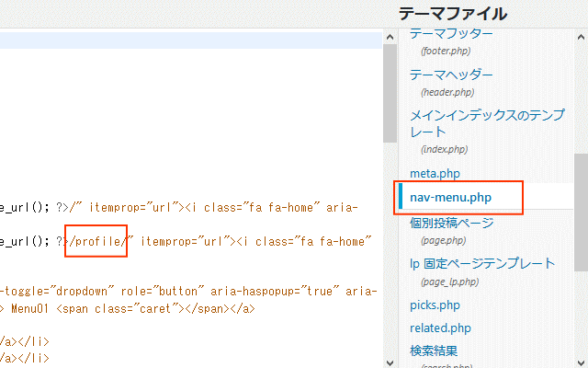Click (header.php) filename label
Image resolution: width=588 pixels, height=368 pixels.
(447, 92)
